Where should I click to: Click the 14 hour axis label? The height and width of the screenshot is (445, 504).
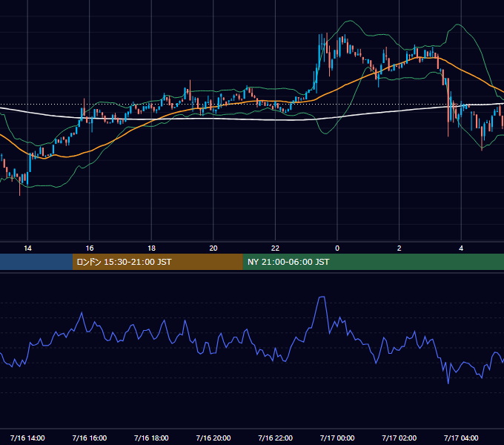[27, 248]
